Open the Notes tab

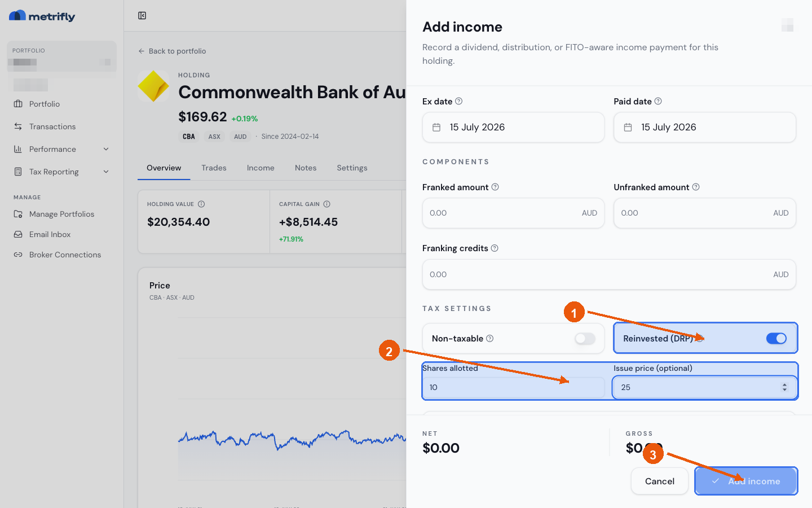click(x=306, y=168)
